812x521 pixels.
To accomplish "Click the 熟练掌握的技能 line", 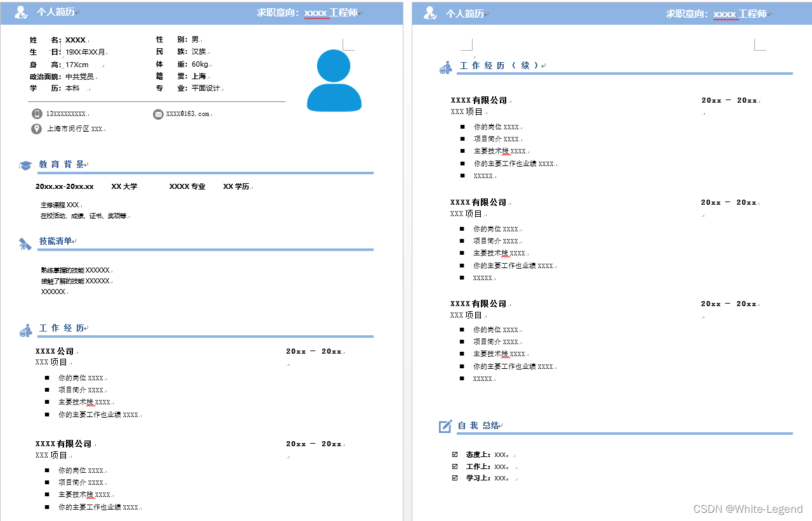I will click(75, 270).
